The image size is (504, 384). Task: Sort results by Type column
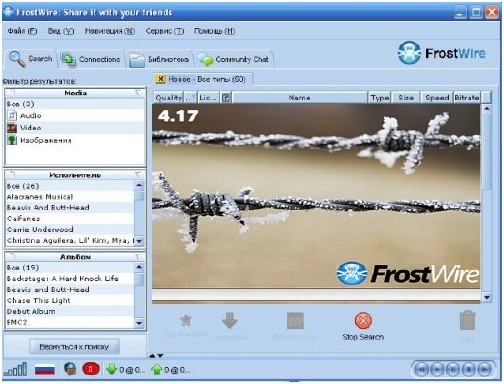click(380, 97)
